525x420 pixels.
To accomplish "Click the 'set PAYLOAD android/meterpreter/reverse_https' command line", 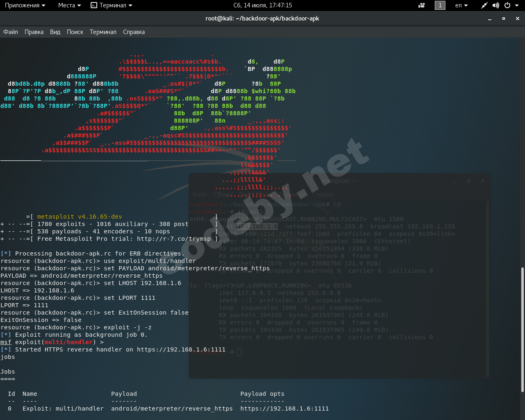I will 135,268.
